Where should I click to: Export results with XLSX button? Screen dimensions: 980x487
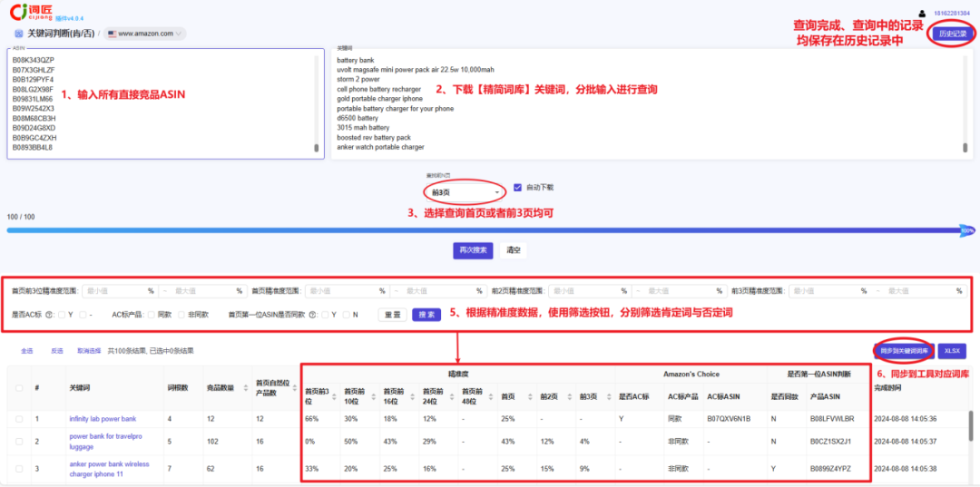952,351
